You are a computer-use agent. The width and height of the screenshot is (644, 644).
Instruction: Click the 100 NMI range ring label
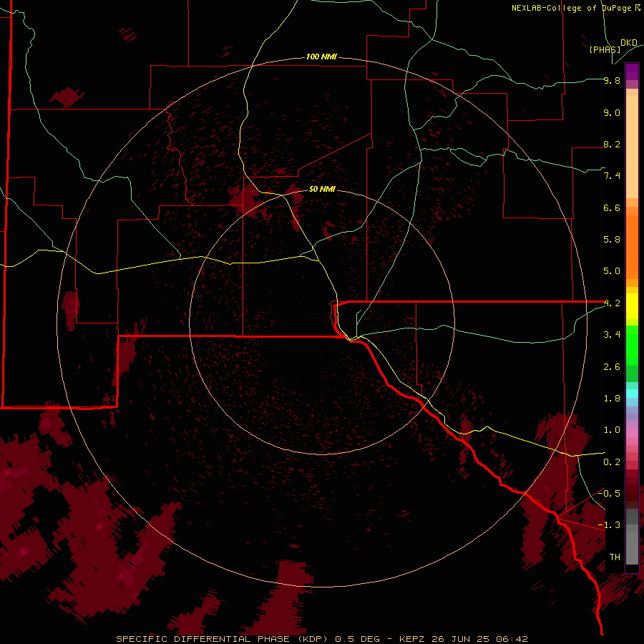tap(321, 57)
